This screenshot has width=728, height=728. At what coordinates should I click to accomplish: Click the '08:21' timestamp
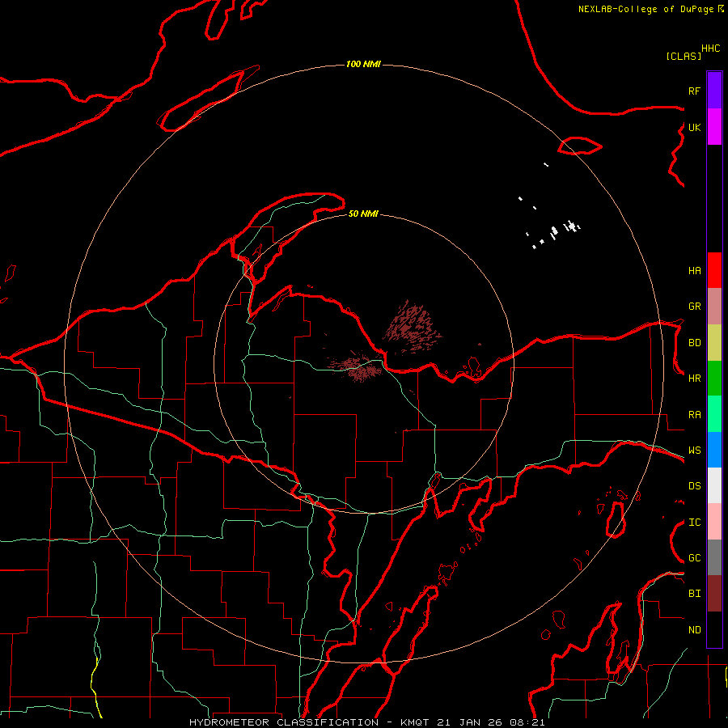point(527,722)
